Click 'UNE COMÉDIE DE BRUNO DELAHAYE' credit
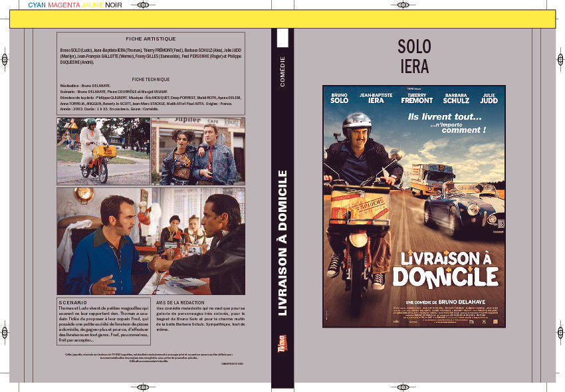This screenshot has width=565, height=392. coord(445,302)
